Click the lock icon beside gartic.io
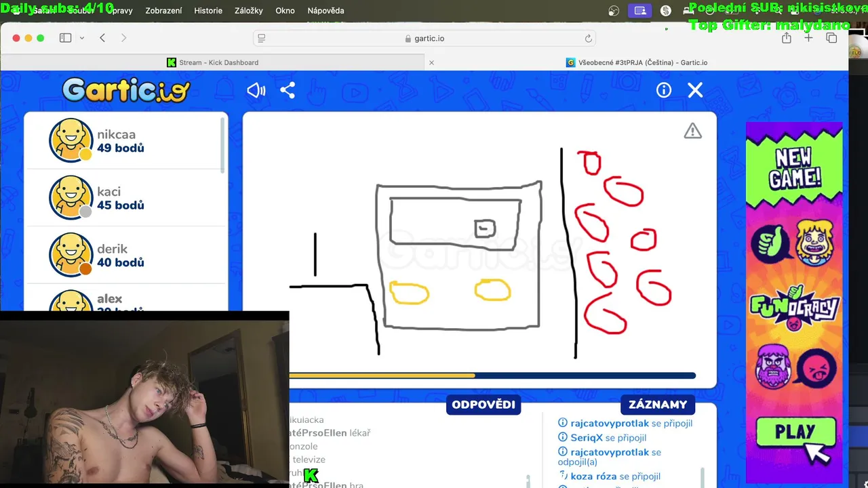 [x=408, y=39]
